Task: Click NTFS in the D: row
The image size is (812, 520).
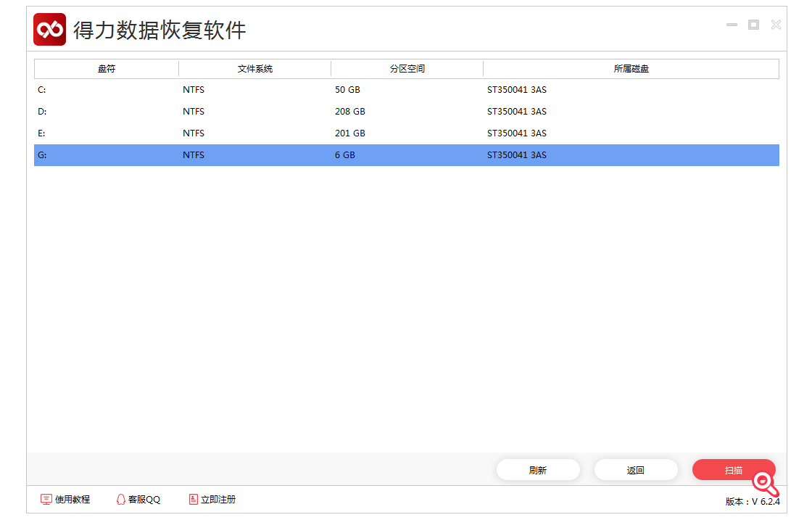Action: click(x=194, y=112)
